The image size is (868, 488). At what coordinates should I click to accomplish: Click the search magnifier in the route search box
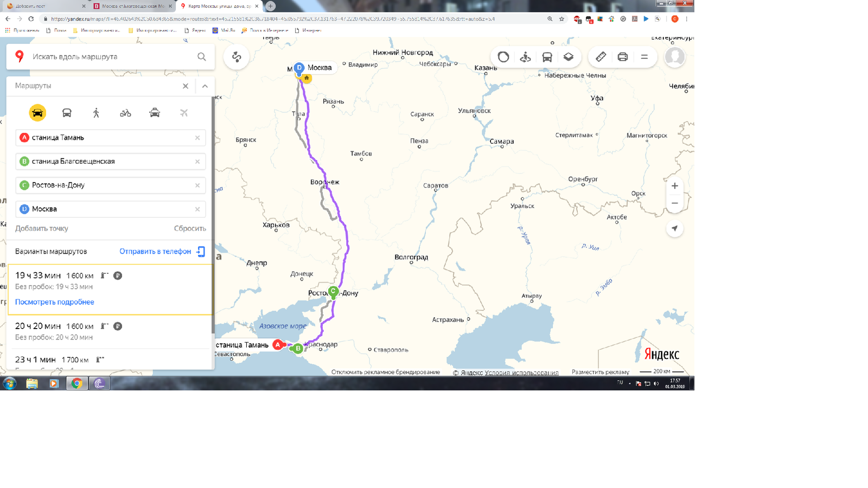pos(202,56)
